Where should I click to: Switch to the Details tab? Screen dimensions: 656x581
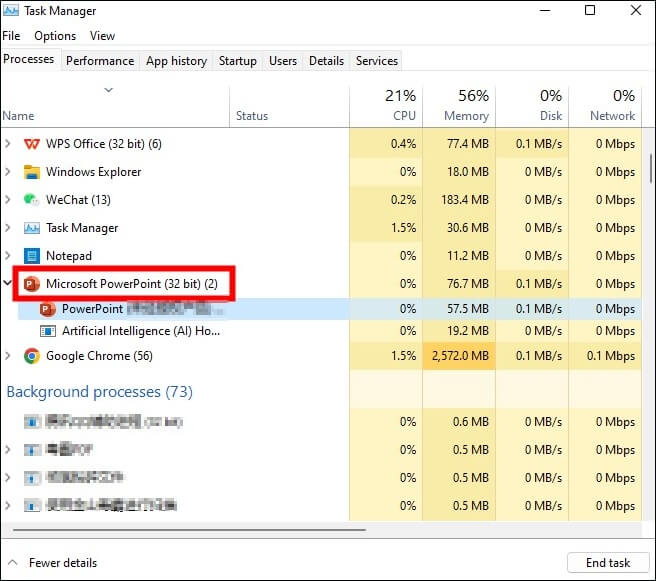click(326, 61)
